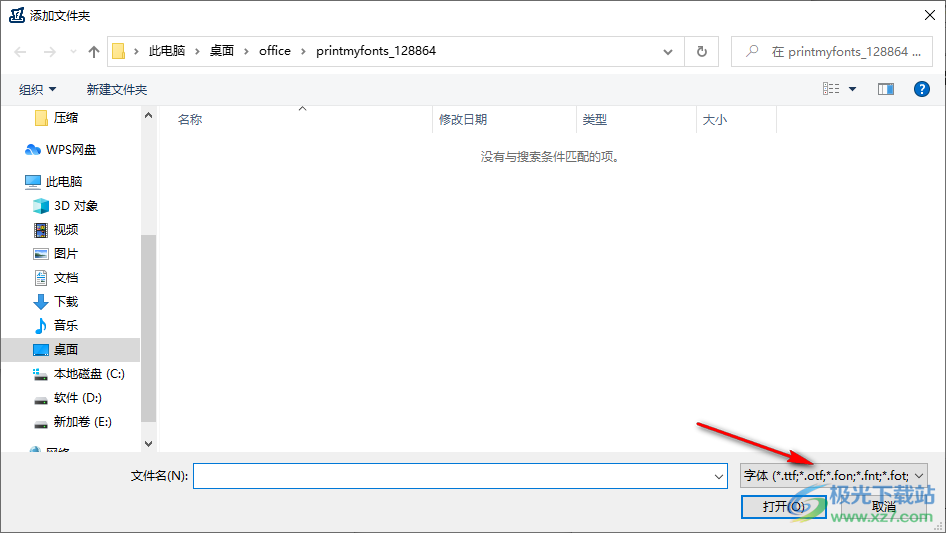This screenshot has height=533, width=946.
Task: Go up one folder level arrow
Action: click(94, 52)
